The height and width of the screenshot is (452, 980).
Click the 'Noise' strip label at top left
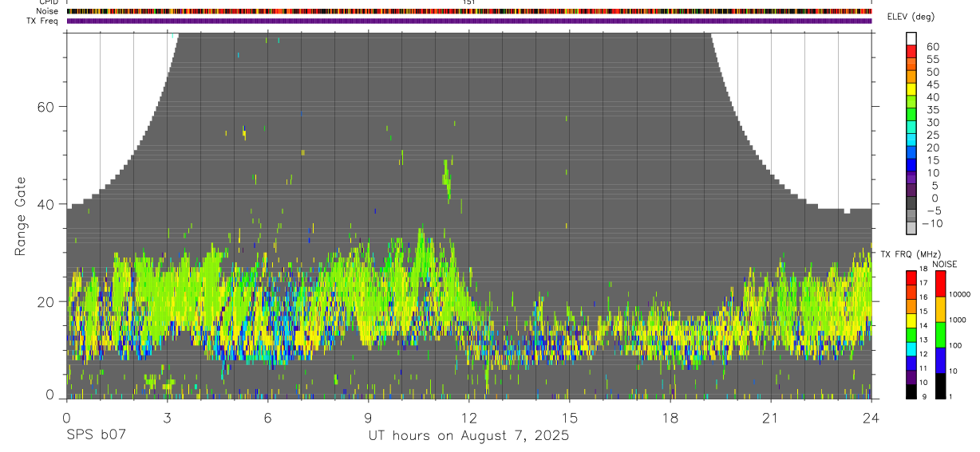coord(48,12)
